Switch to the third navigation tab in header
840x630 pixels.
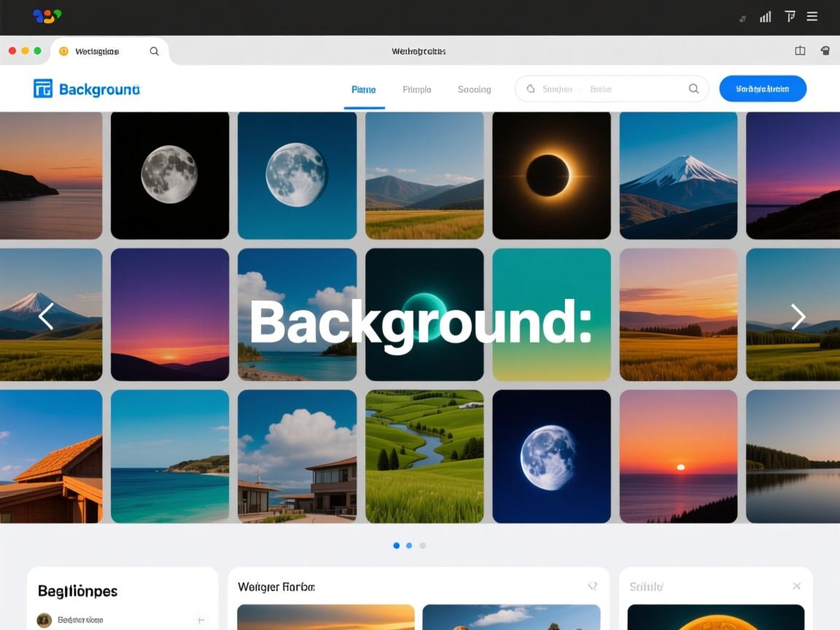point(474,90)
